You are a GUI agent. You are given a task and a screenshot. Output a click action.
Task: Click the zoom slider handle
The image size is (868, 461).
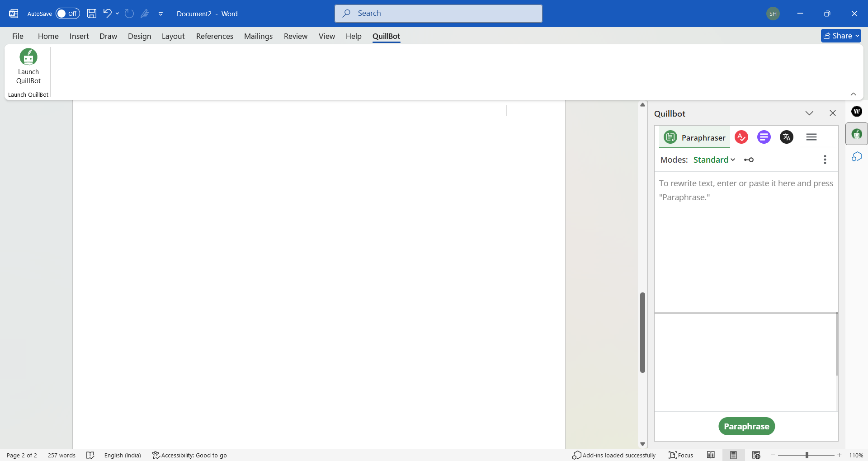(807, 455)
